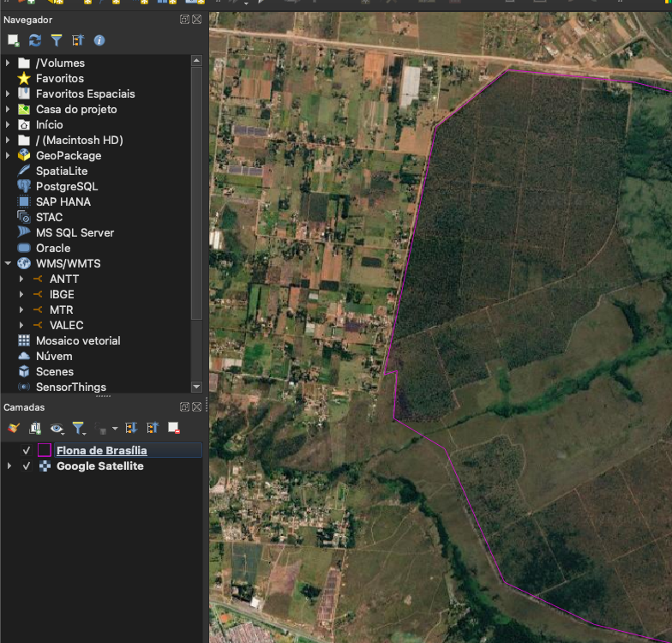672x643 pixels.
Task: Open Camadas filter legend icon
Action: click(x=79, y=428)
